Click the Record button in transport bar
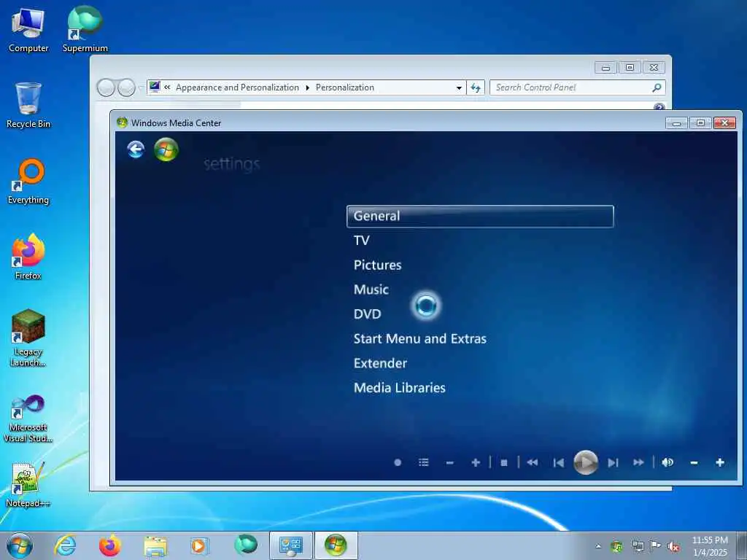This screenshot has width=747, height=560. coord(398,462)
